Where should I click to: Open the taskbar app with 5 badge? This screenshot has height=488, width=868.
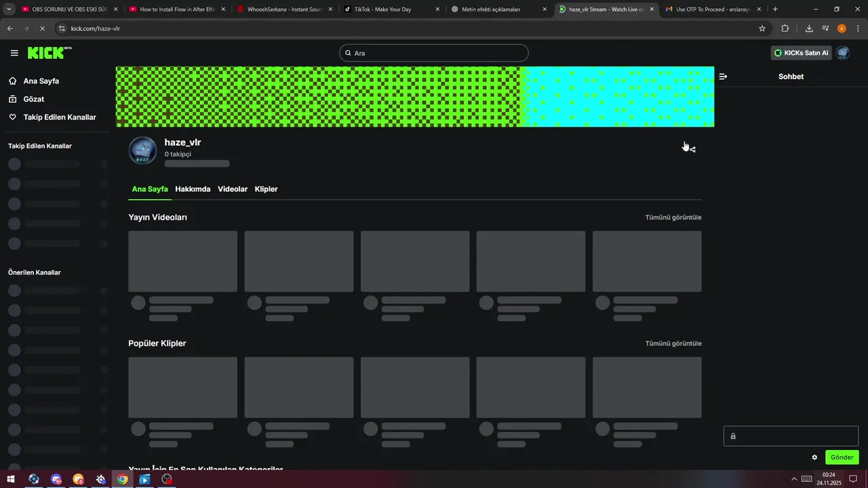click(x=78, y=479)
